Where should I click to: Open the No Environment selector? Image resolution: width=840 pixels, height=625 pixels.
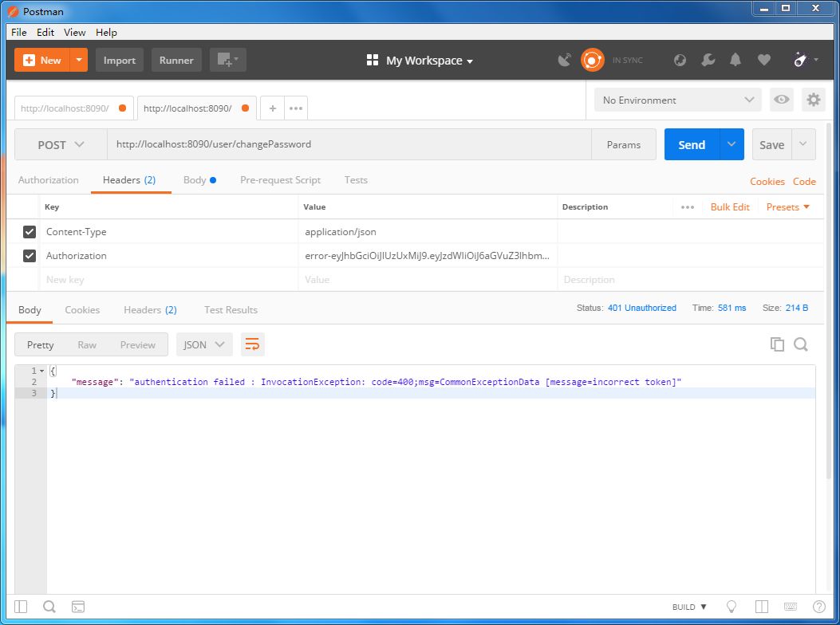(678, 100)
